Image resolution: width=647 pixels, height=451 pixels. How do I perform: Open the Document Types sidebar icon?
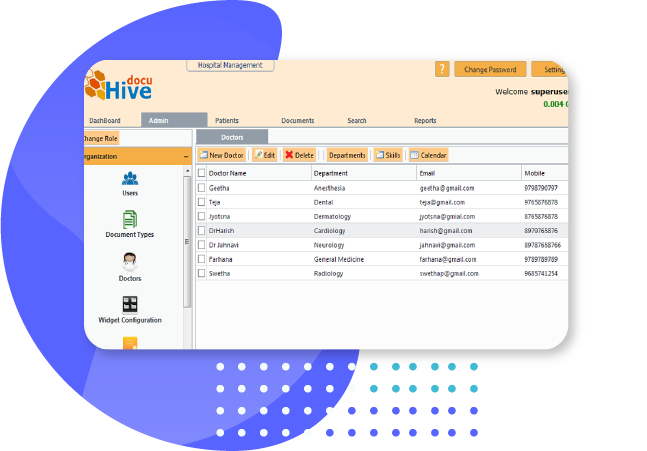pos(130,224)
